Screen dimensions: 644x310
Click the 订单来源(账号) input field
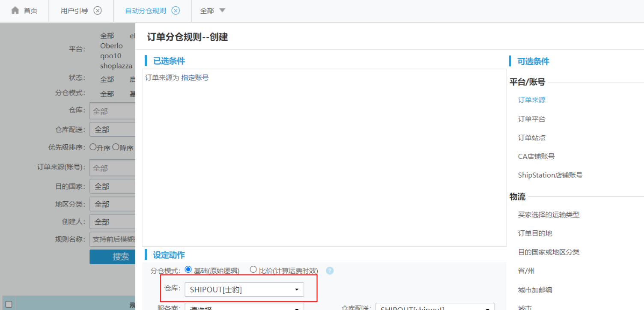tap(113, 168)
